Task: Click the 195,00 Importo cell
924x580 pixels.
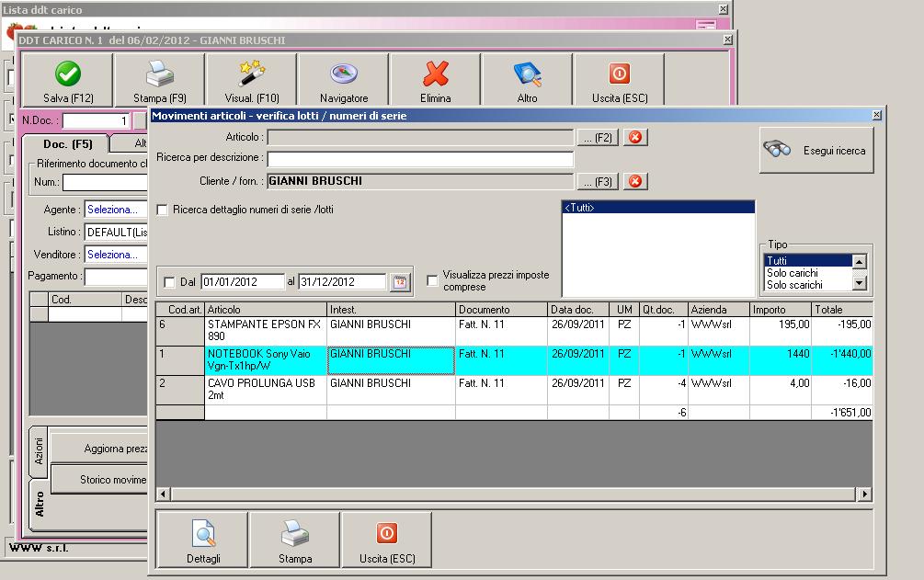Action: (781, 331)
